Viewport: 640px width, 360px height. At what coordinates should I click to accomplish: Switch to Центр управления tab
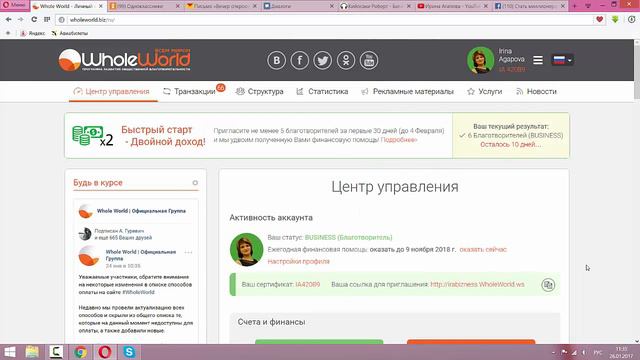[x=111, y=91]
